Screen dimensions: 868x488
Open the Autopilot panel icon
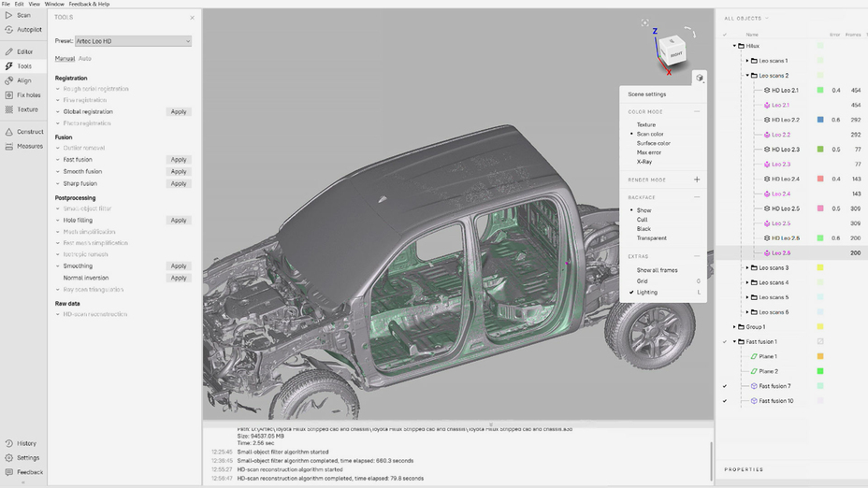coord(8,30)
